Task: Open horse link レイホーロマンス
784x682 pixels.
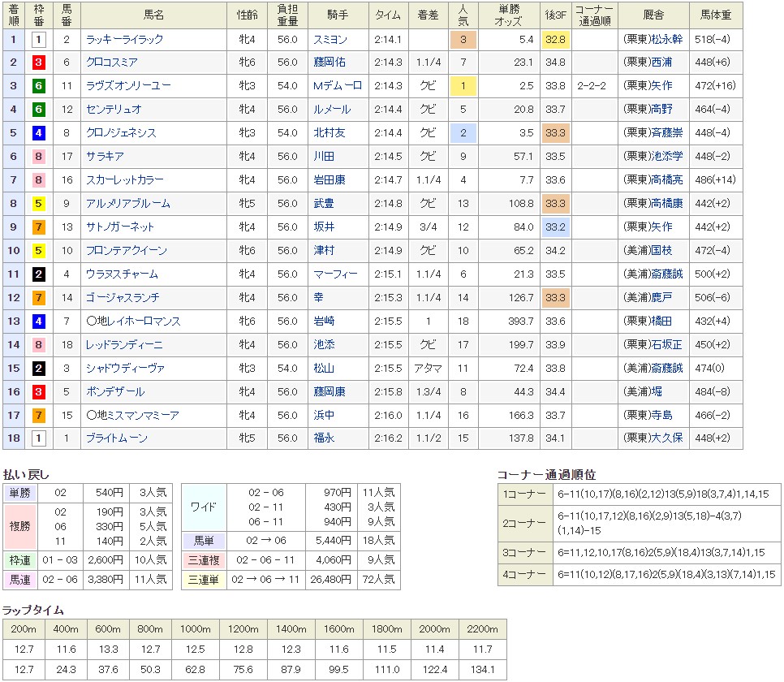Action: [x=145, y=322]
